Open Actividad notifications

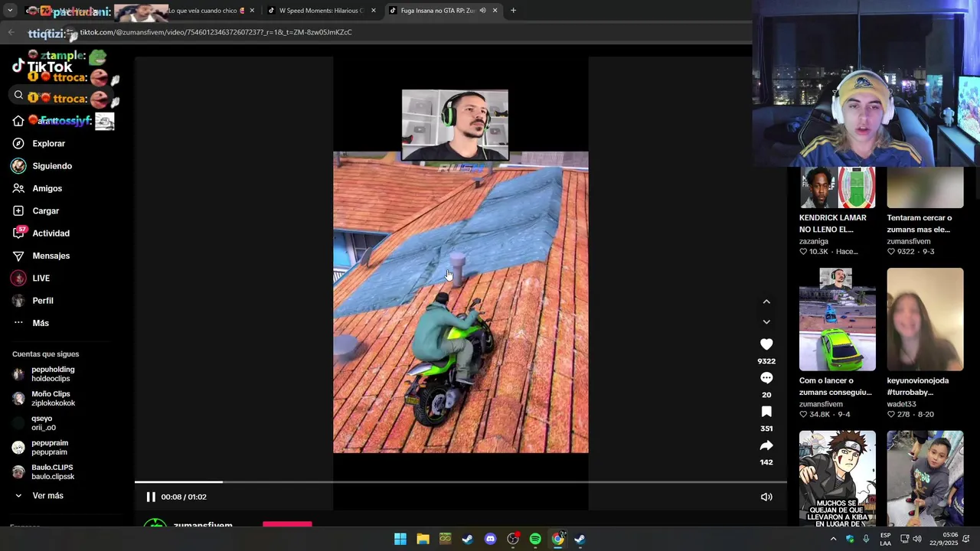51,233
